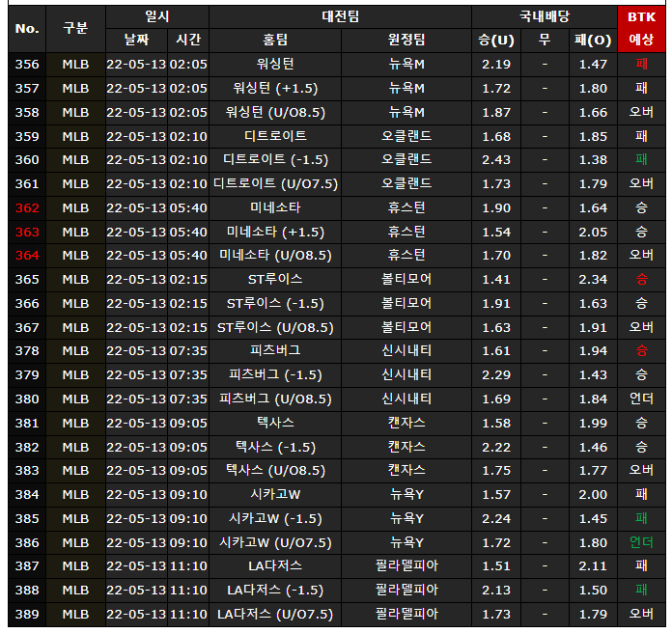
Task: Click the 원정팀 column header
Action: (406, 41)
